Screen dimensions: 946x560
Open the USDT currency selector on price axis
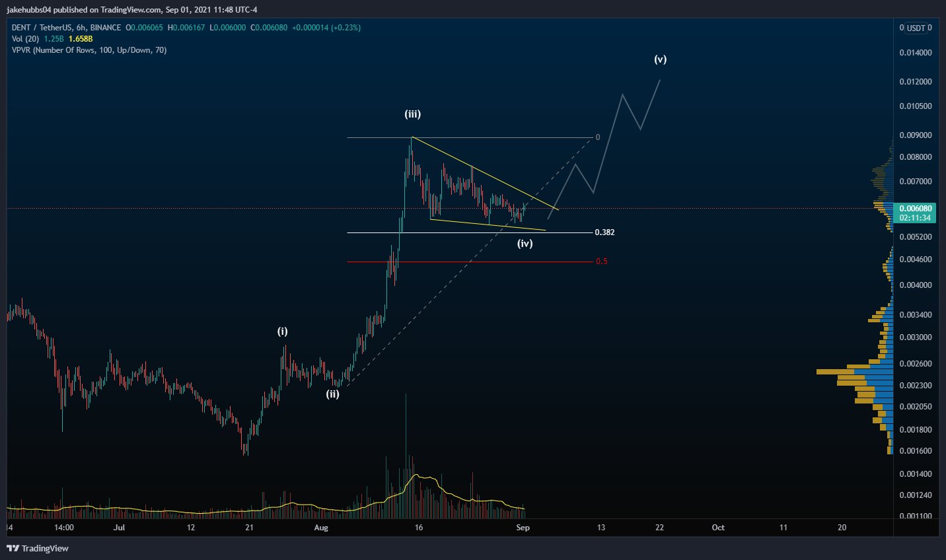point(916,28)
